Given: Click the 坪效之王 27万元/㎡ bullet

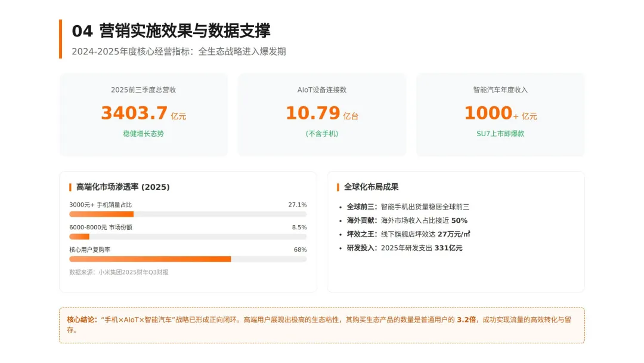Looking at the screenshot, I should (408, 234).
